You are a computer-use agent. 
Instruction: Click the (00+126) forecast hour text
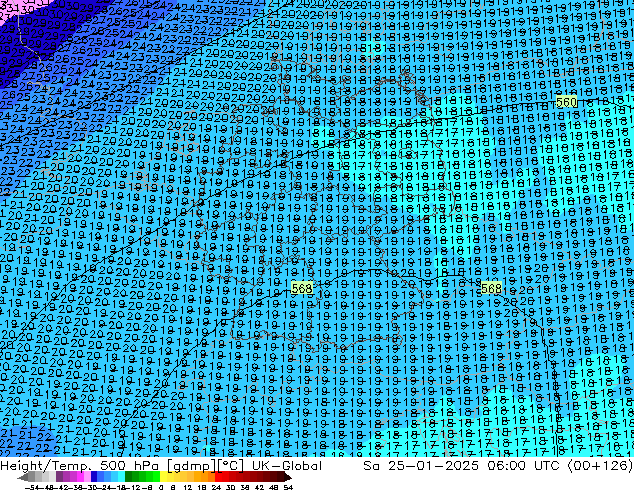tap(600, 466)
